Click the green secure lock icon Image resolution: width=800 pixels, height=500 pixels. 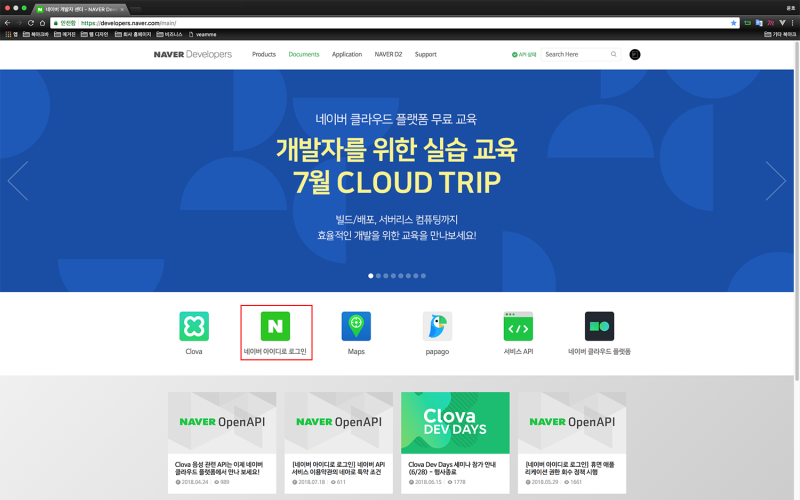click(x=56, y=23)
